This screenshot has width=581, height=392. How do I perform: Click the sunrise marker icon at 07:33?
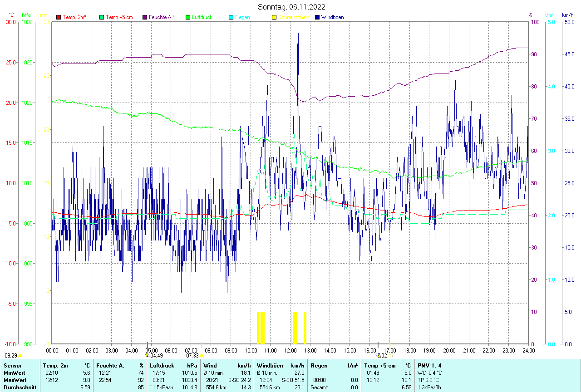[x=202, y=356]
